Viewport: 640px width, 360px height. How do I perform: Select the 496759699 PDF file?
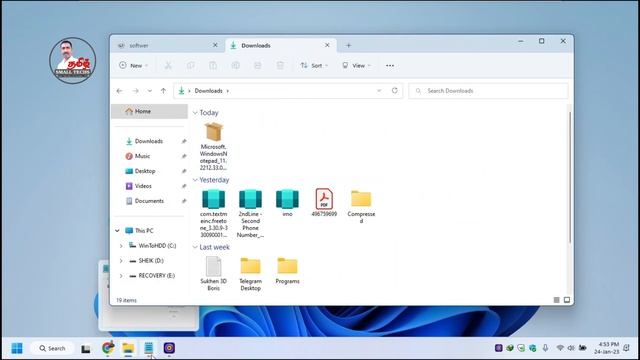(324, 203)
